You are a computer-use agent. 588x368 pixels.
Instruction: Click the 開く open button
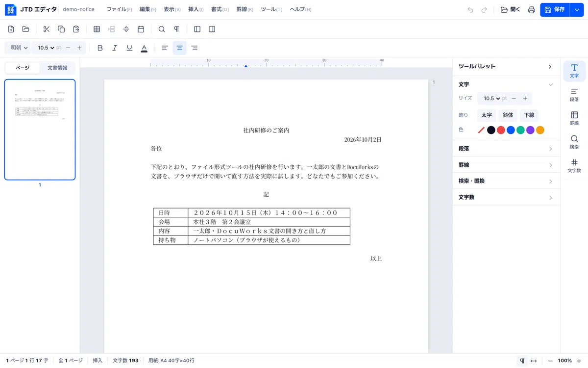[x=510, y=10]
